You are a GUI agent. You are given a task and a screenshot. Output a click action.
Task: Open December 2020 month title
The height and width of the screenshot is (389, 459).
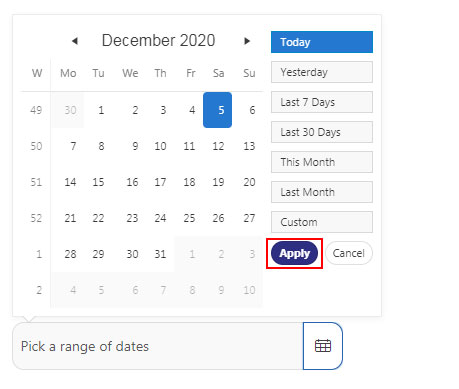pos(158,40)
